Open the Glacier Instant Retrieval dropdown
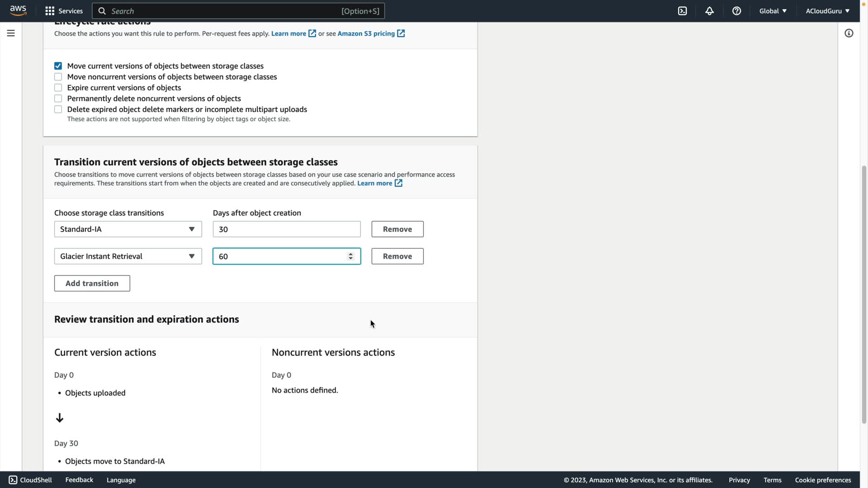The image size is (868, 488). click(128, 256)
